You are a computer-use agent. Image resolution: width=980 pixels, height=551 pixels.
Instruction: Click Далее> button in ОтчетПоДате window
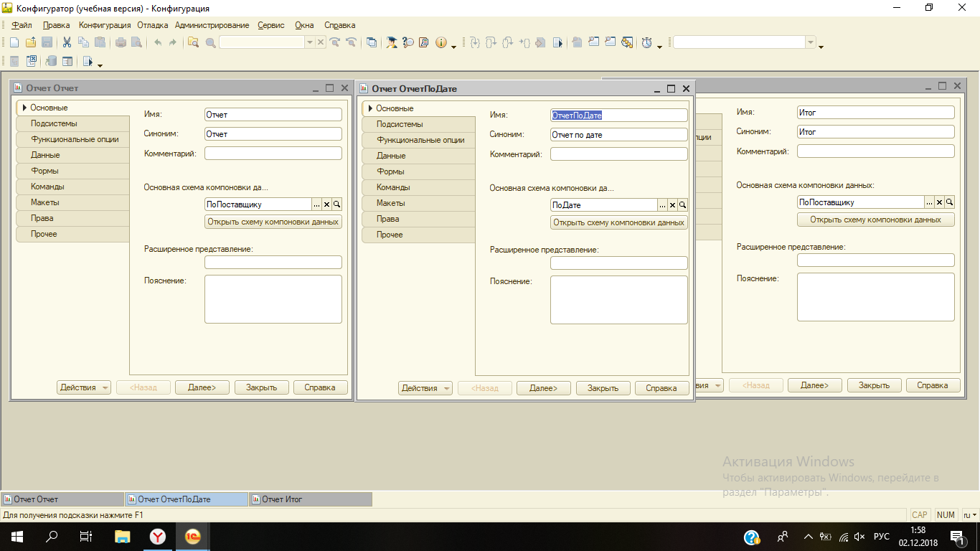pyautogui.click(x=543, y=388)
